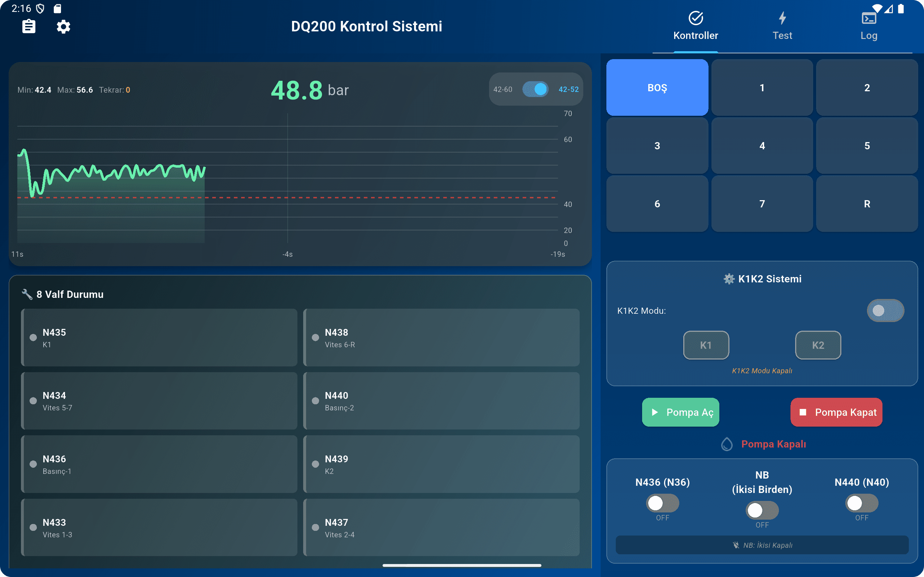Select gear R
This screenshot has height=577, width=924.
(x=867, y=204)
